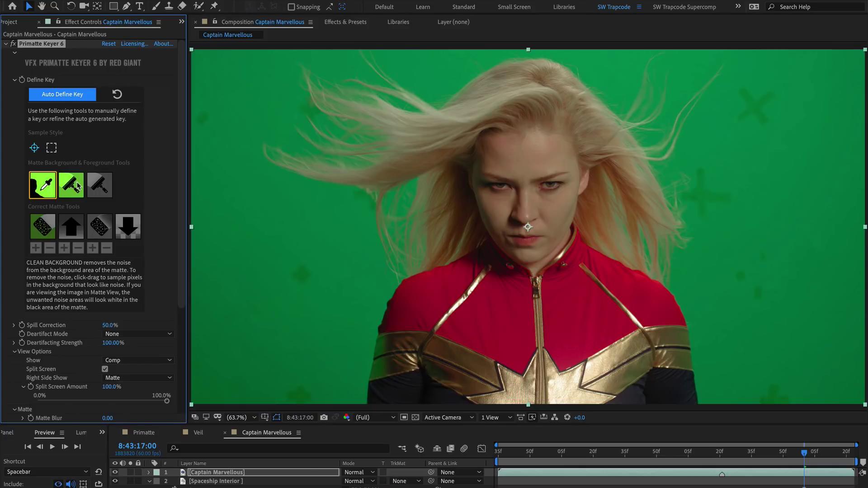868x488 pixels.
Task: Uncheck the Split Screen checkbox
Action: pos(105,369)
